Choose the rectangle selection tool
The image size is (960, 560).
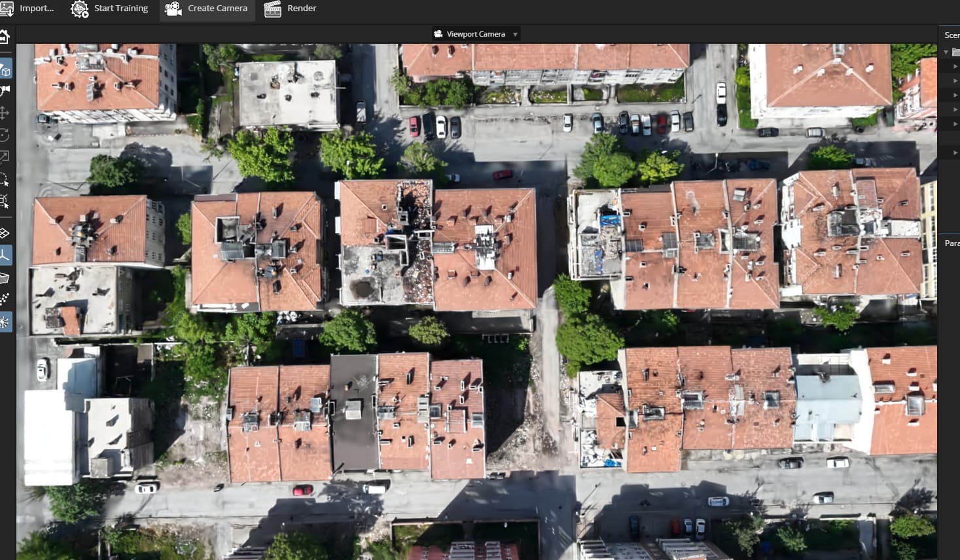pyautogui.click(x=5, y=201)
